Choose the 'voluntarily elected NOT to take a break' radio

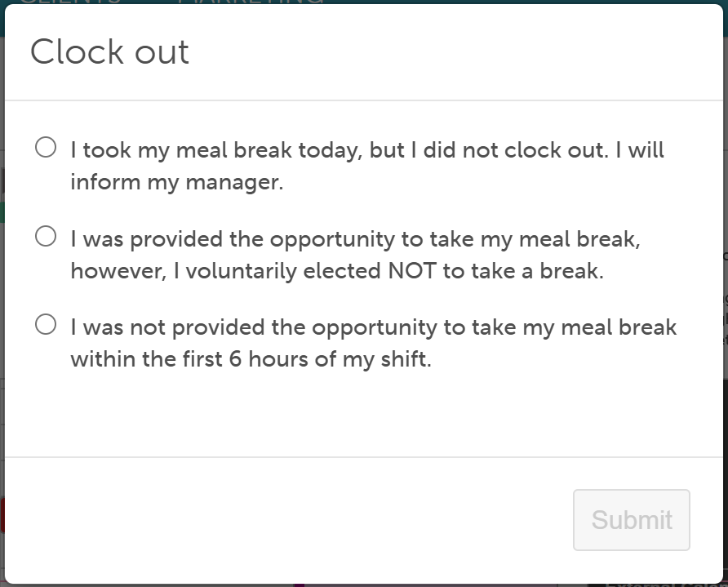pos(46,237)
